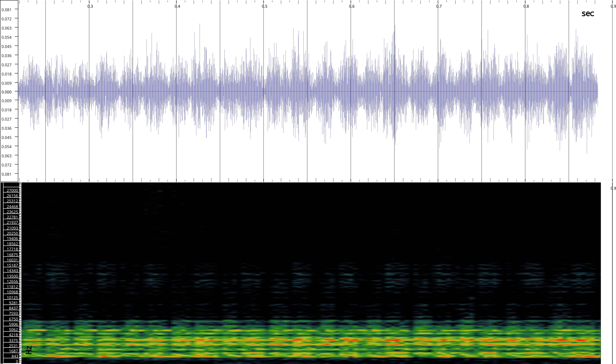Screen dimensions: 616x364
Task: Click the 15187 Hz frequency scale label
Action: pos(12,265)
